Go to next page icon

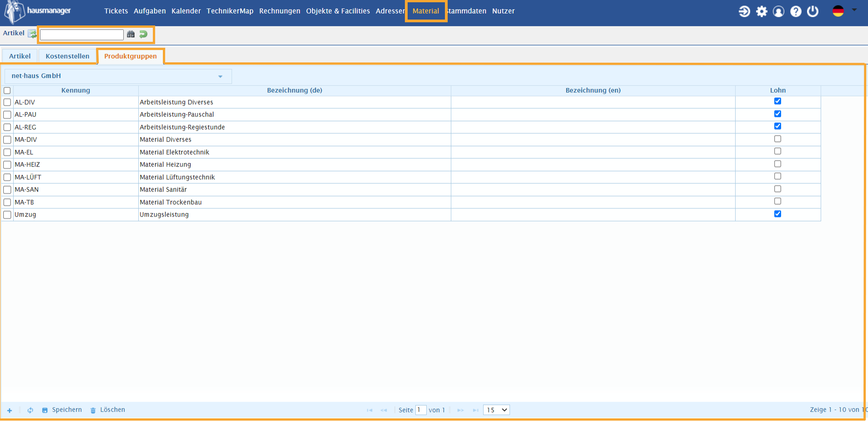click(460, 410)
